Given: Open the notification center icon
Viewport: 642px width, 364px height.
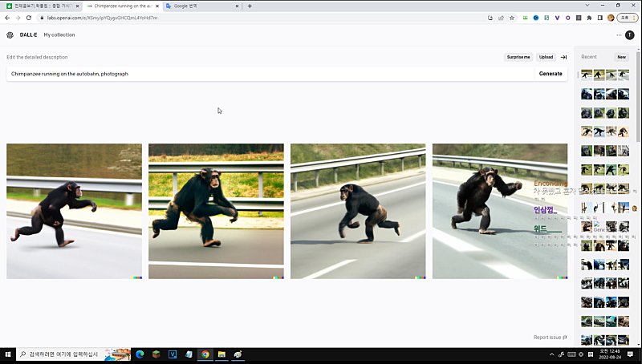Looking at the screenshot, I should click(x=630, y=354).
